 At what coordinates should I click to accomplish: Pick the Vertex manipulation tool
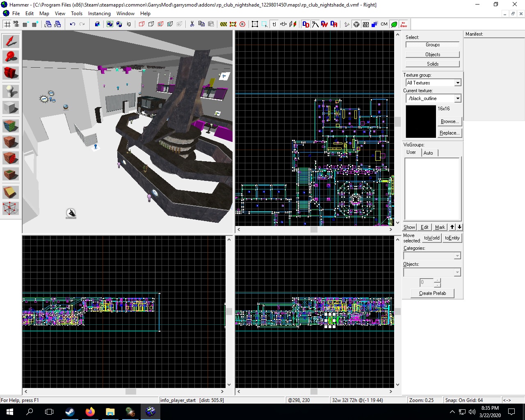coord(11,208)
